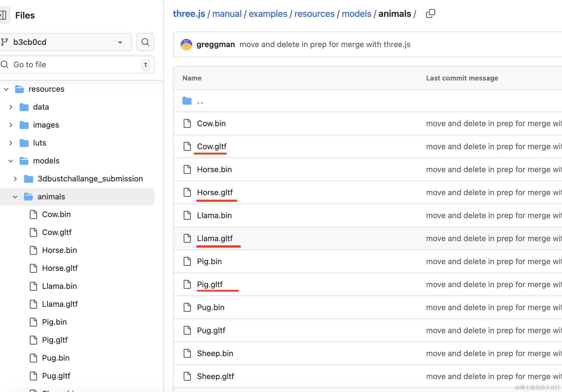Select the luts folder in tree

[x=40, y=143]
